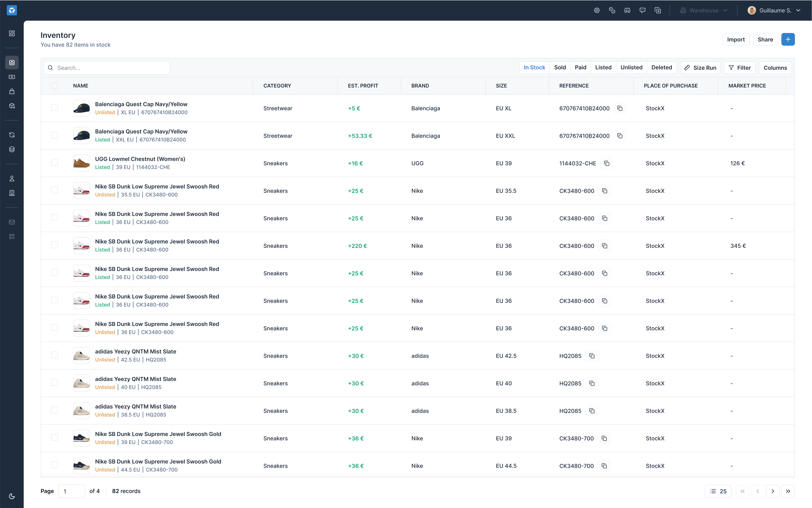The width and height of the screenshot is (812, 508).
Task: Open the coins icon in top bar
Action: click(x=612, y=10)
